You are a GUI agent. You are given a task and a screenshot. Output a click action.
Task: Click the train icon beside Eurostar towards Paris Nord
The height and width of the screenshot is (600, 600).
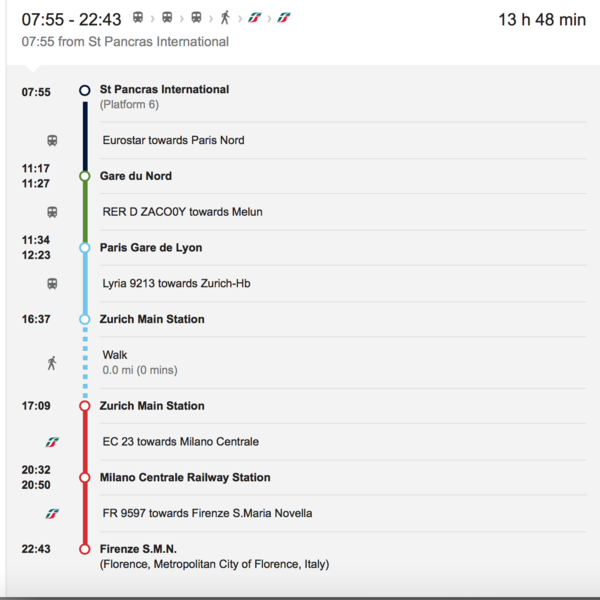point(52,140)
